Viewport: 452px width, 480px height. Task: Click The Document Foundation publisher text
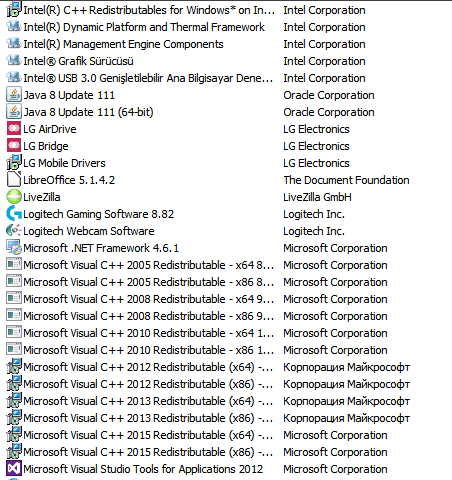[346, 180]
